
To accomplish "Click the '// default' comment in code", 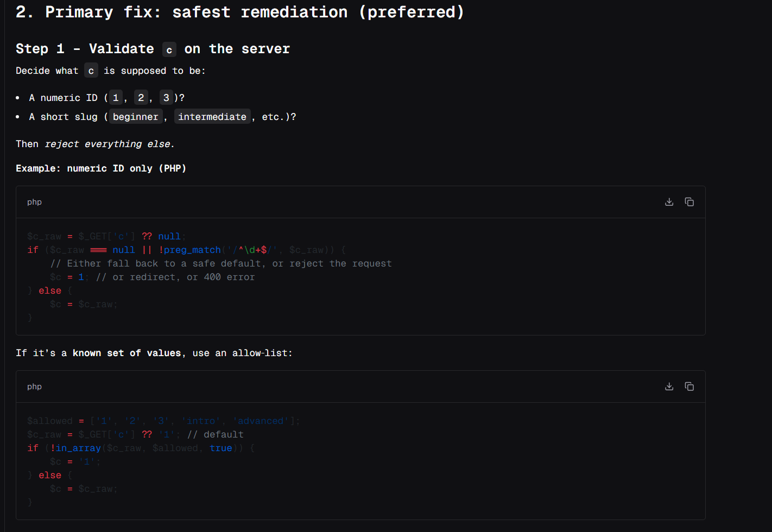I will tap(215, 434).
